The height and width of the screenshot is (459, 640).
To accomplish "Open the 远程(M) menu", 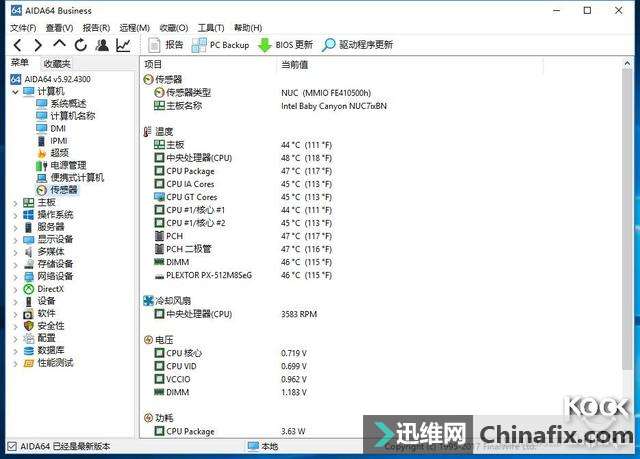I will (x=135, y=28).
